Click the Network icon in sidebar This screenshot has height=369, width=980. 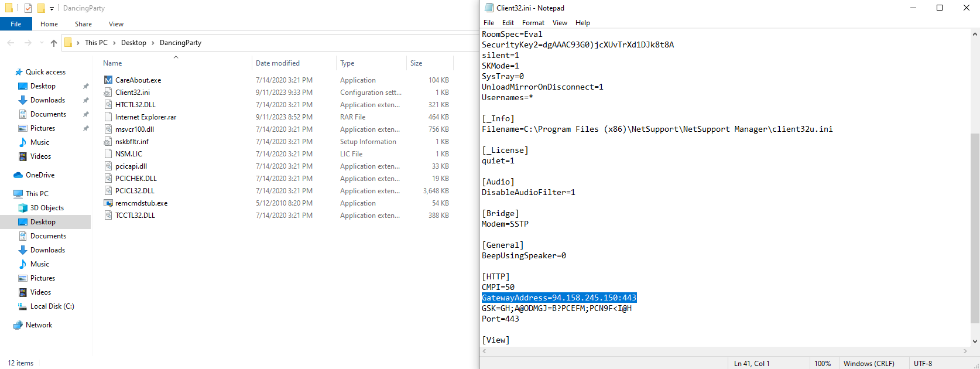(19, 325)
